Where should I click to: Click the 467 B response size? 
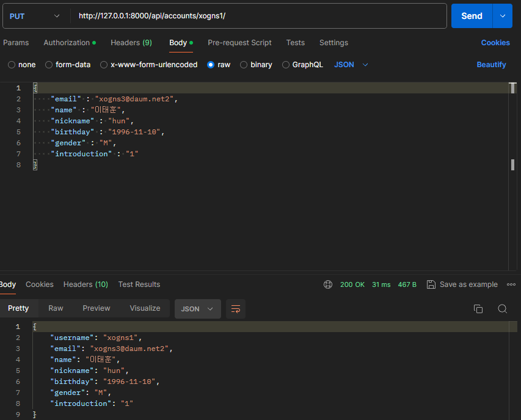[407, 284]
